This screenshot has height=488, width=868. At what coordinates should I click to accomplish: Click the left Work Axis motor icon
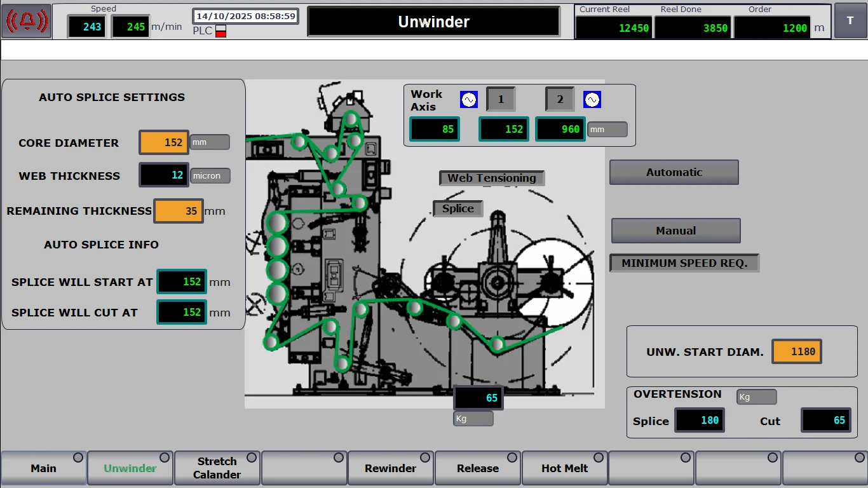[469, 100]
